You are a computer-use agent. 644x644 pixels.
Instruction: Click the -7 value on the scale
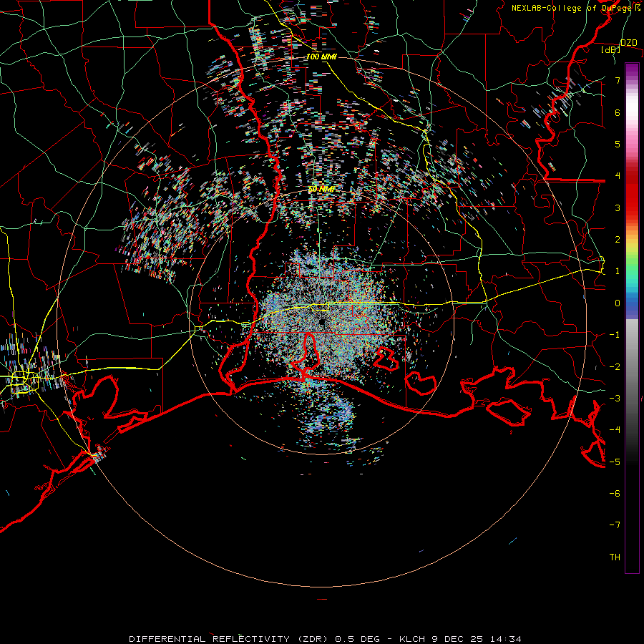(x=615, y=525)
